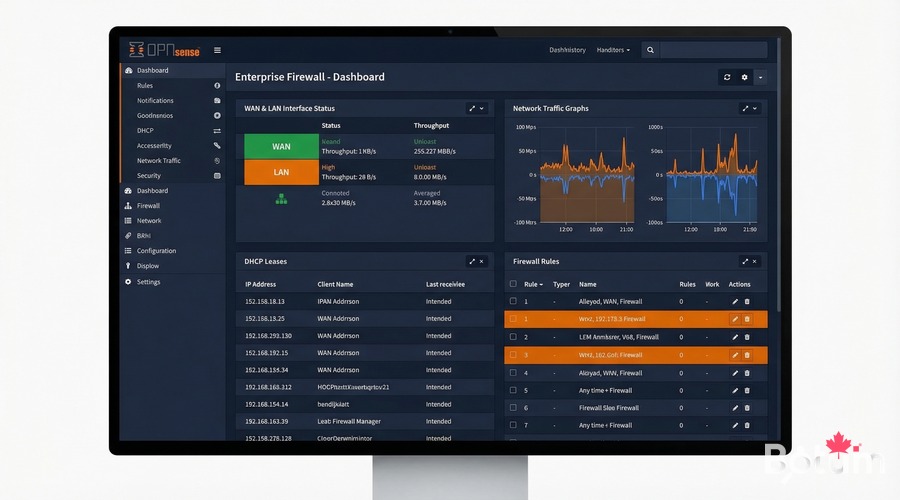Screen dimensions: 900x500
Task: Expand the Firewall Rules widget
Action: [x=745, y=262]
